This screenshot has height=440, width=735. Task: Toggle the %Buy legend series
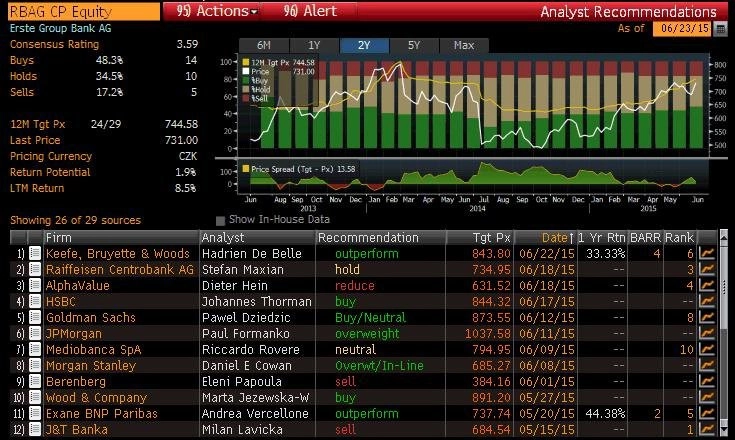[x=246, y=80]
